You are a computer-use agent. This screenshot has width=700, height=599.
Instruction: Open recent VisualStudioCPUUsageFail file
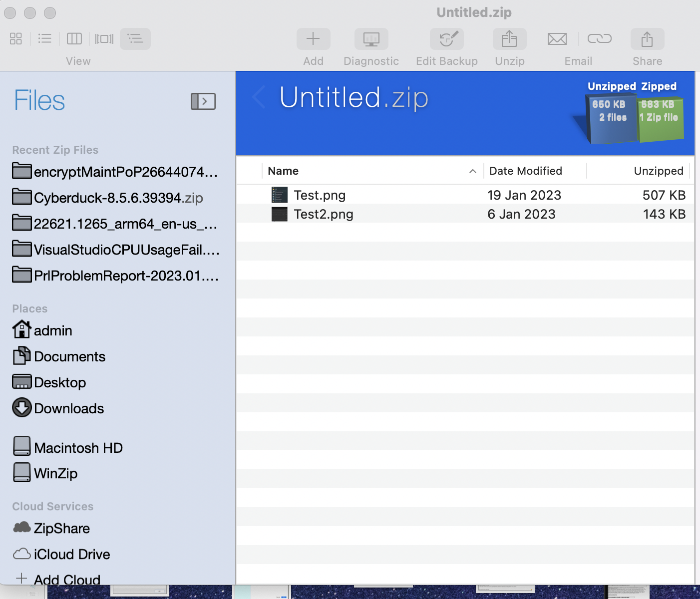[x=116, y=250]
